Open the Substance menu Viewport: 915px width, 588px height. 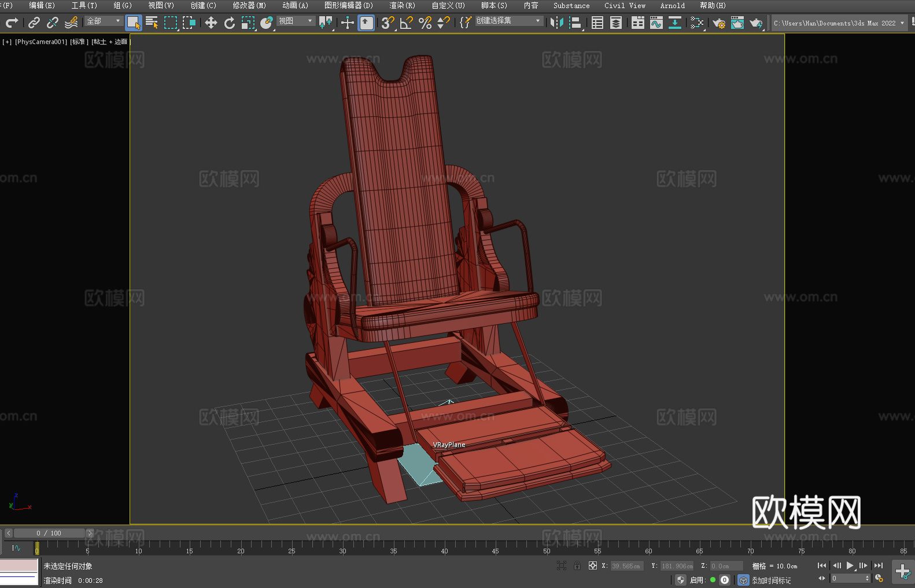(571, 5)
